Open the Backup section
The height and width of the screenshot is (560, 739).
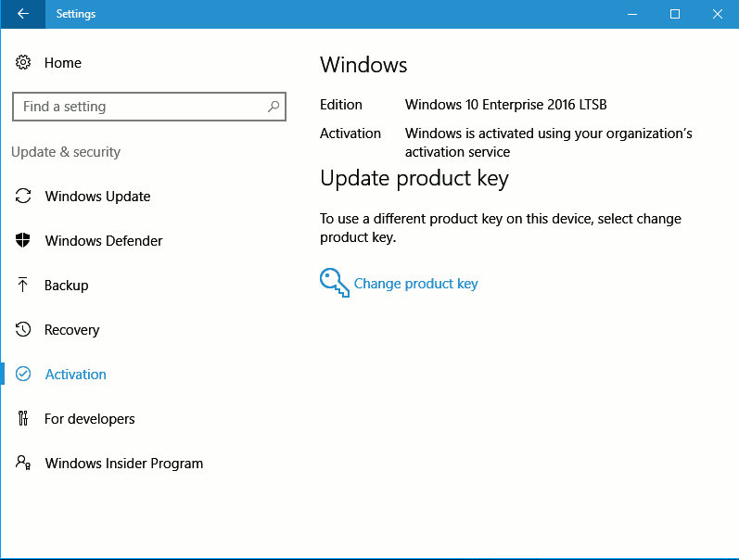click(x=67, y=286)
